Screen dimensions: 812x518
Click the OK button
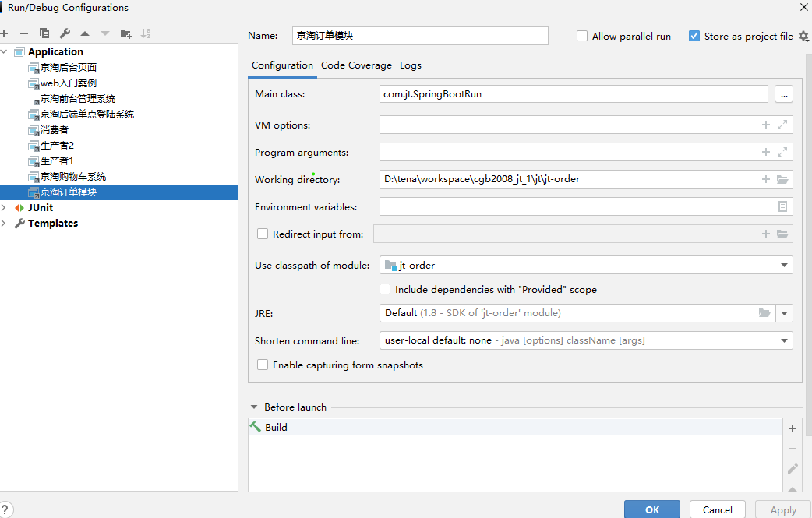click(x=652, y=509)
